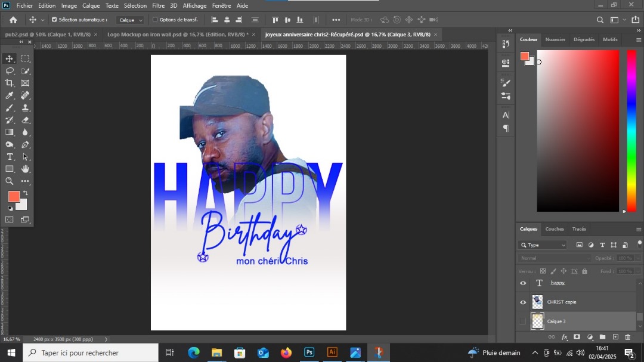Click the create new layer icon
644x362 pixels.
(x=615, y=338)
